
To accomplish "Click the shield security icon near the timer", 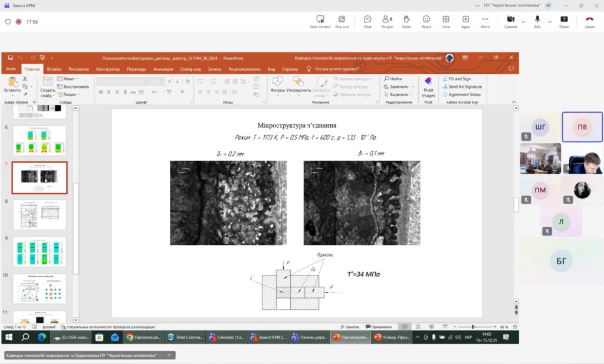I will point(8,22).
